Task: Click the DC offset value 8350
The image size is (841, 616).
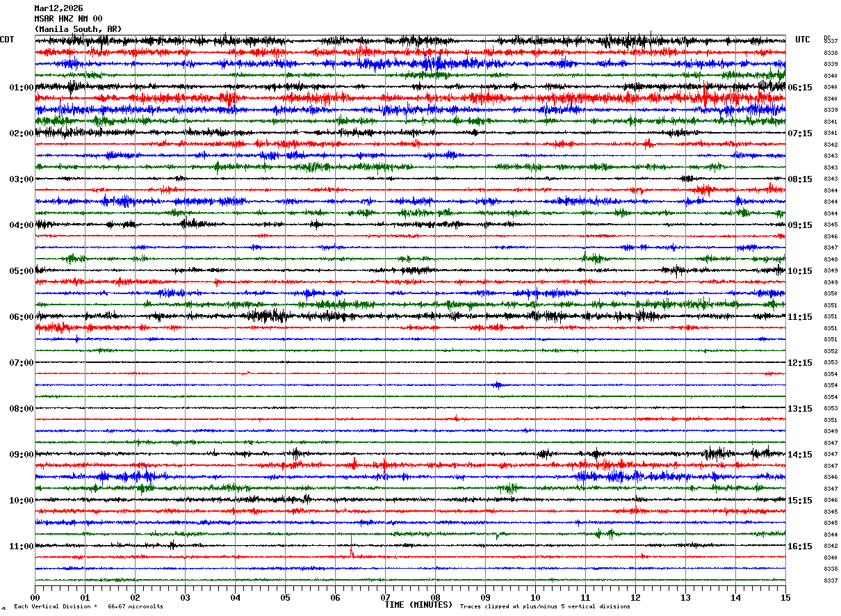Action: [830, 293]
